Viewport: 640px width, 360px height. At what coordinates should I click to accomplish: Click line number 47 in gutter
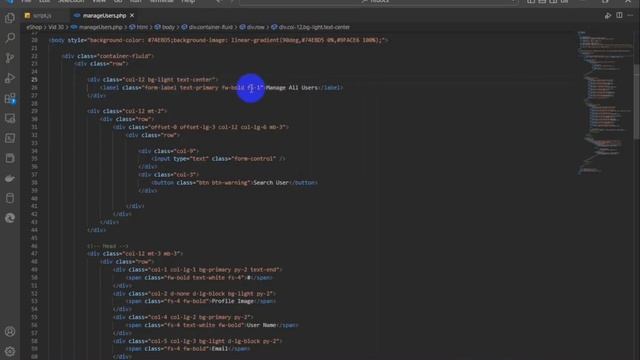click(34, 253)
